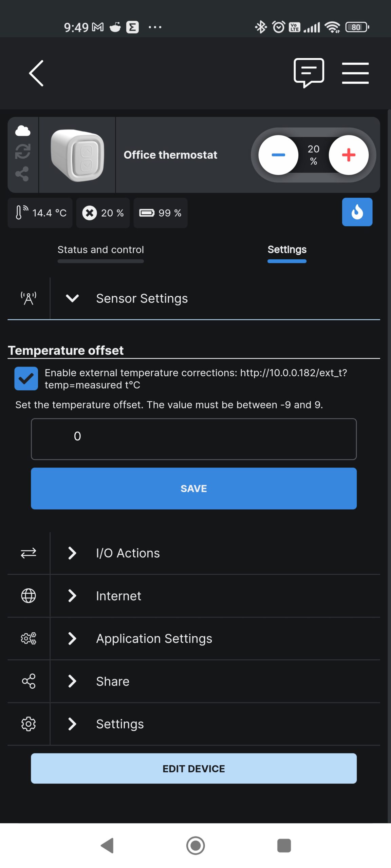Tap the blue flame heating button
Image resolution: width=391 pixels, height=868 pixels.
[357, 212]
